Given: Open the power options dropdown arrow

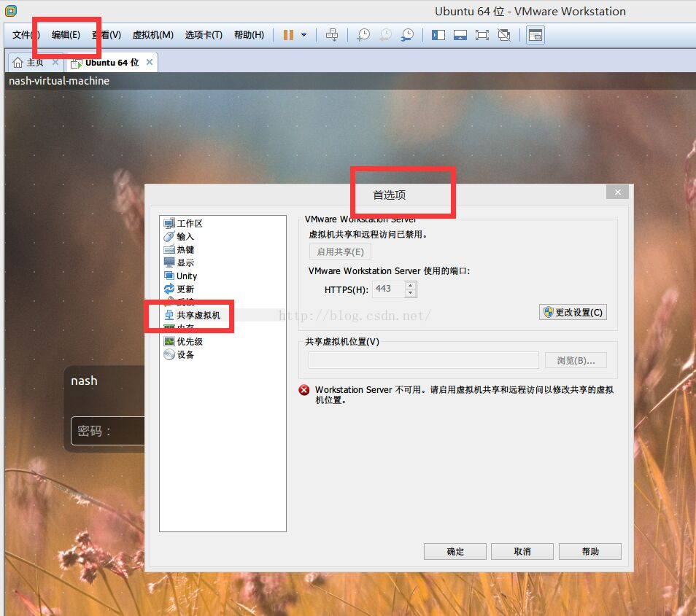Looking at the screenshot, I should [x=304, y=34].
